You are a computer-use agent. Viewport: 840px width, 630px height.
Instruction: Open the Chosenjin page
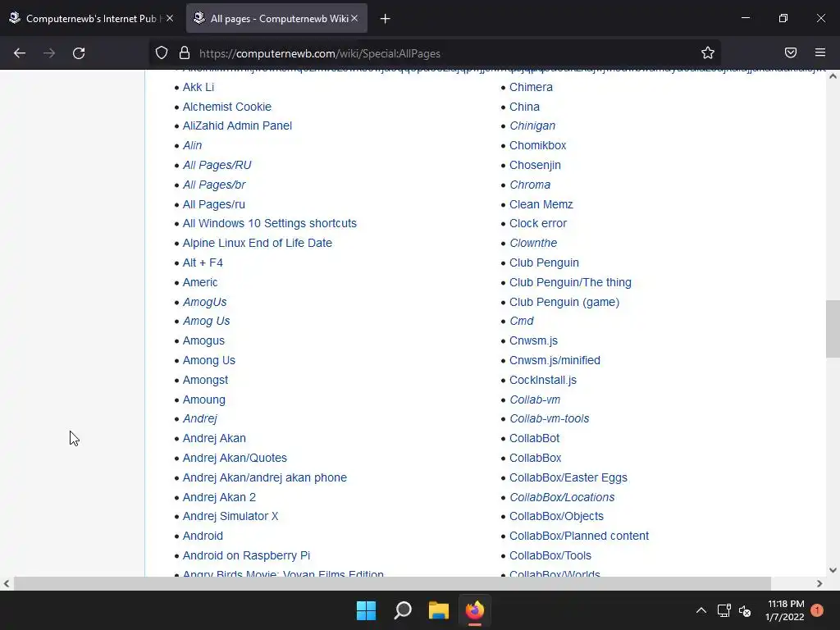(x=535, y=165)
